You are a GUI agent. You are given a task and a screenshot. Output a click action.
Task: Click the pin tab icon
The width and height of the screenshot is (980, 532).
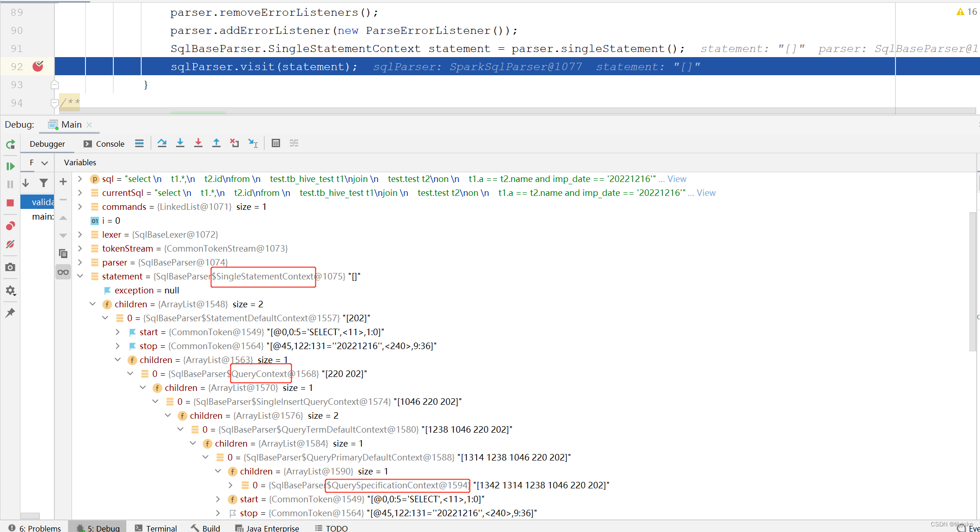[10, 313]
